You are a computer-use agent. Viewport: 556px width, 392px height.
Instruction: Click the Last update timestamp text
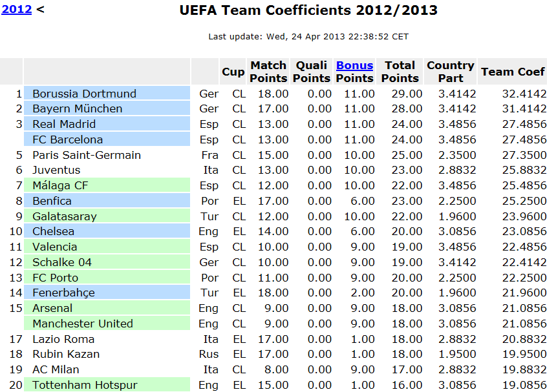coord(308,37)
